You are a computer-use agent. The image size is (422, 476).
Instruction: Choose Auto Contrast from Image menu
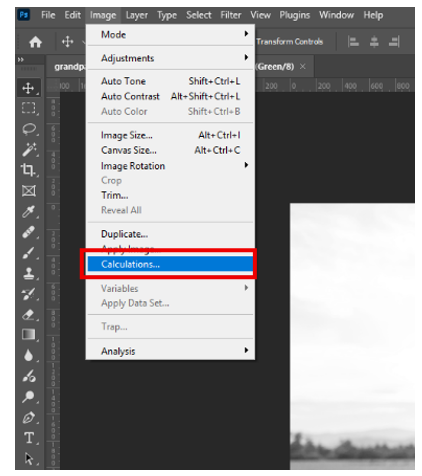click(170, 96)
